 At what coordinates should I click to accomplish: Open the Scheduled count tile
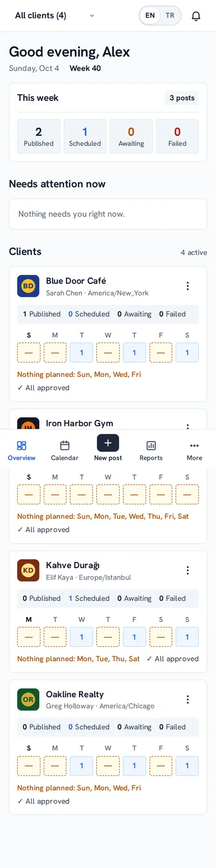click(x=85, y=136)
